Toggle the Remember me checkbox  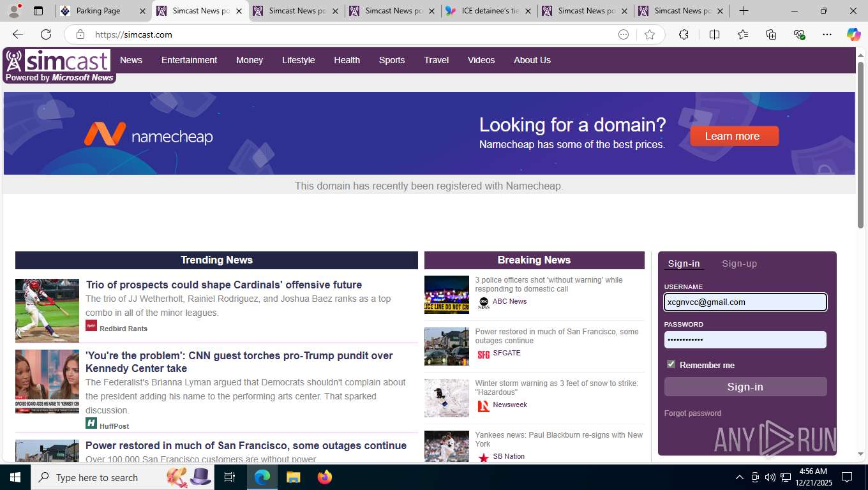[671, 364]
